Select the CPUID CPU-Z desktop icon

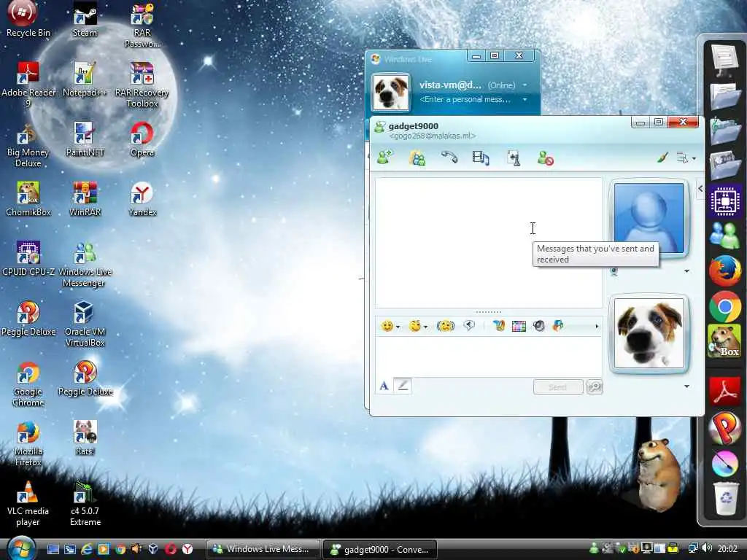(28, 259)
